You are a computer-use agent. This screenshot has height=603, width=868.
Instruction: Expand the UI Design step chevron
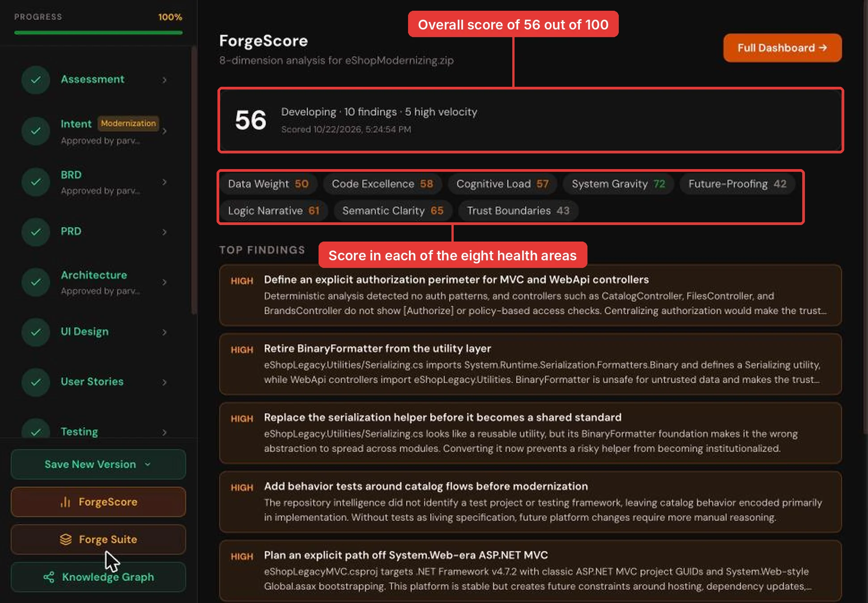point(165,332)
